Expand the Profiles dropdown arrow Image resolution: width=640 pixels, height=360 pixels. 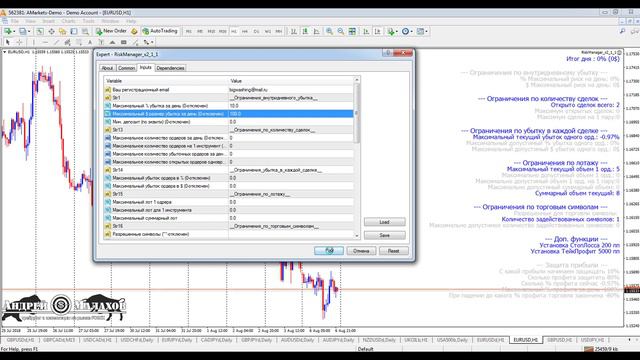29,31
